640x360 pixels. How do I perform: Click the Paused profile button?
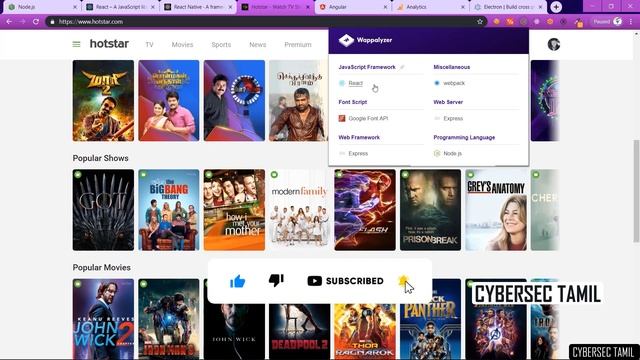(x=607, y=22)
